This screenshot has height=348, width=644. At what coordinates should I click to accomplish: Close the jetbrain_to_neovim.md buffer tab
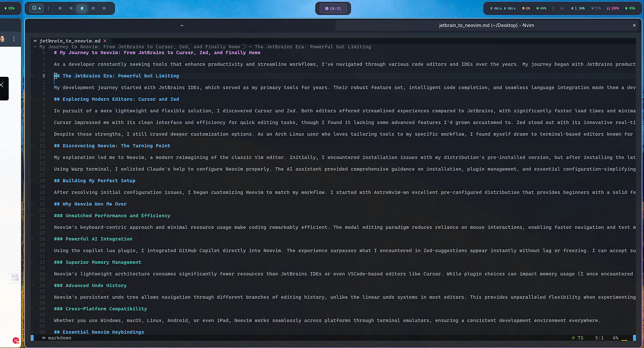(105, 41)
